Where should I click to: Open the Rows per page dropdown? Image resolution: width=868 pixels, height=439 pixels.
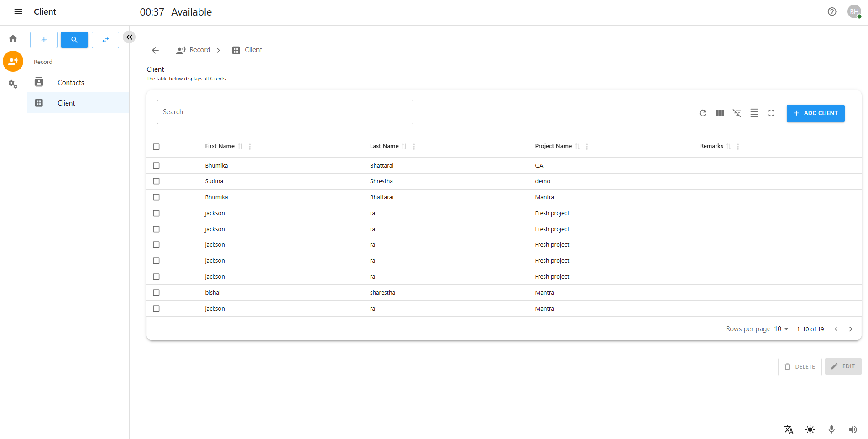point(781,329)
